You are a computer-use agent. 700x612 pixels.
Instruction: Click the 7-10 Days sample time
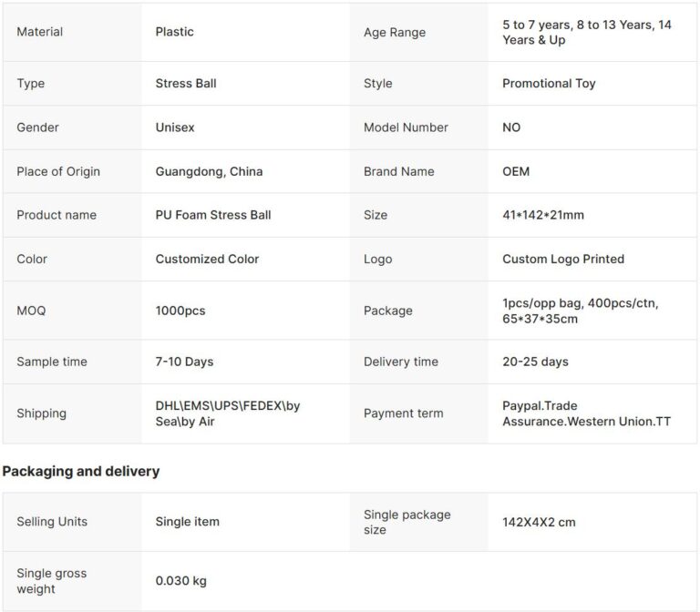pyautogui.click(x=184, y=362)
